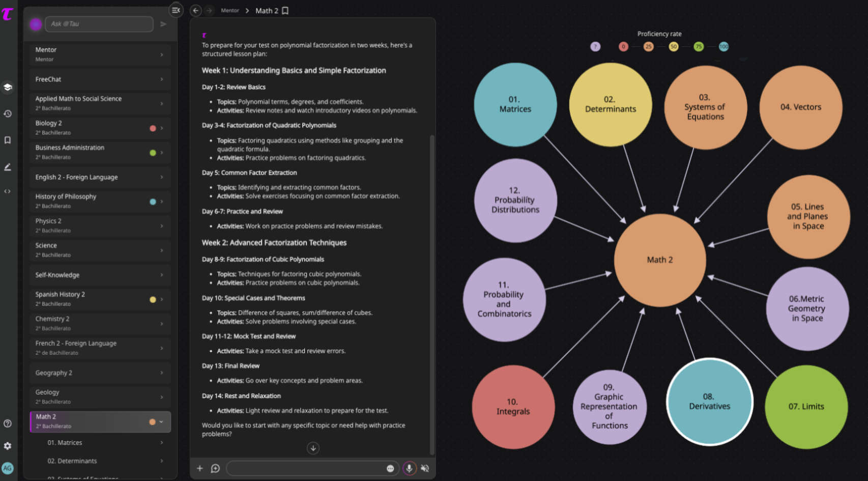Click the central Math 2 node
Screen dimensions: 868x481
point(660,260)
